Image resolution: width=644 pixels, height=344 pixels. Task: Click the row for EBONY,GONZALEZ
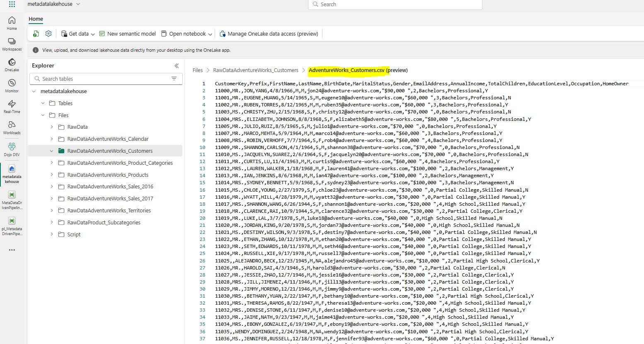(x=372, y=324)
